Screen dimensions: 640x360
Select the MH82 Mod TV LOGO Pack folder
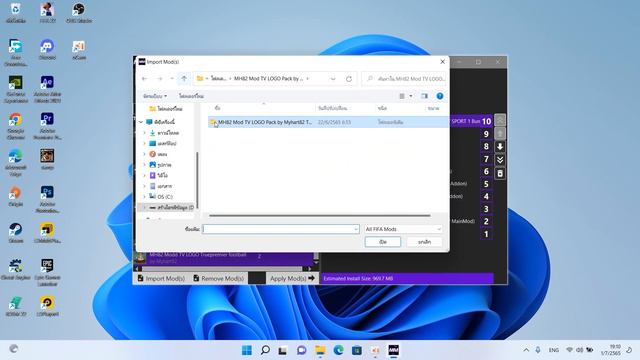[328, 122]
